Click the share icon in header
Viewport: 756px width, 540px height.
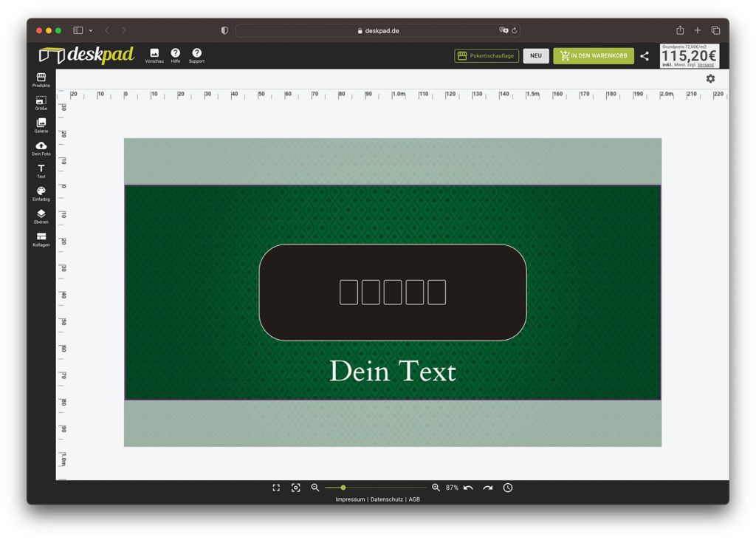645,56
